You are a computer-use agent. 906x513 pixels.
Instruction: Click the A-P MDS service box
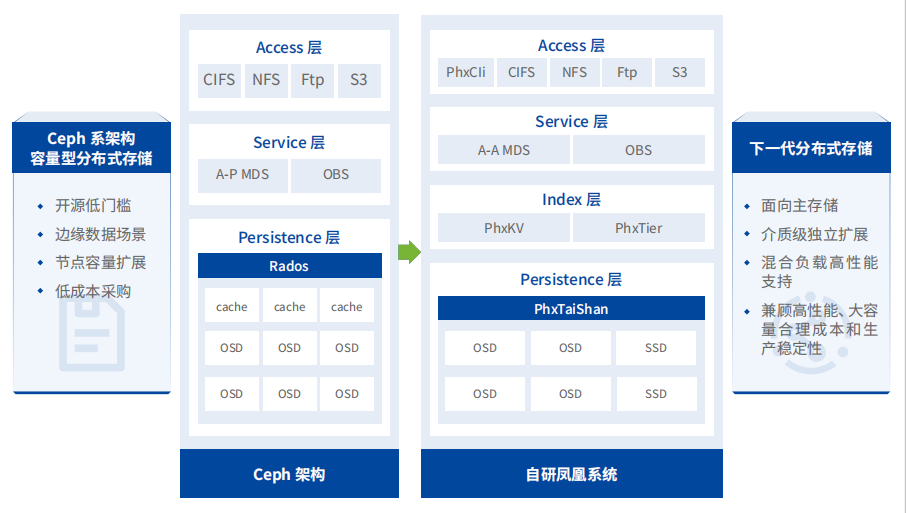242,174
